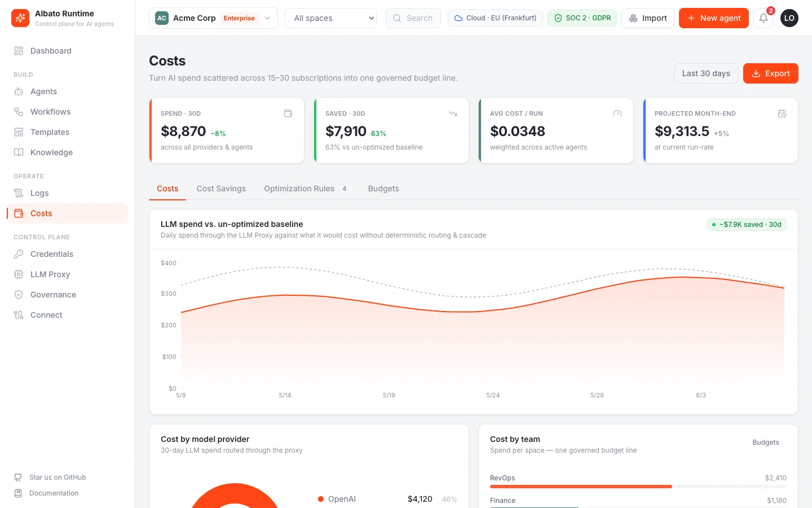Click the Cloud · EU (Frankfurt) badge text
812x508 pixels.
pyautogui.click(x=501, y=18)
